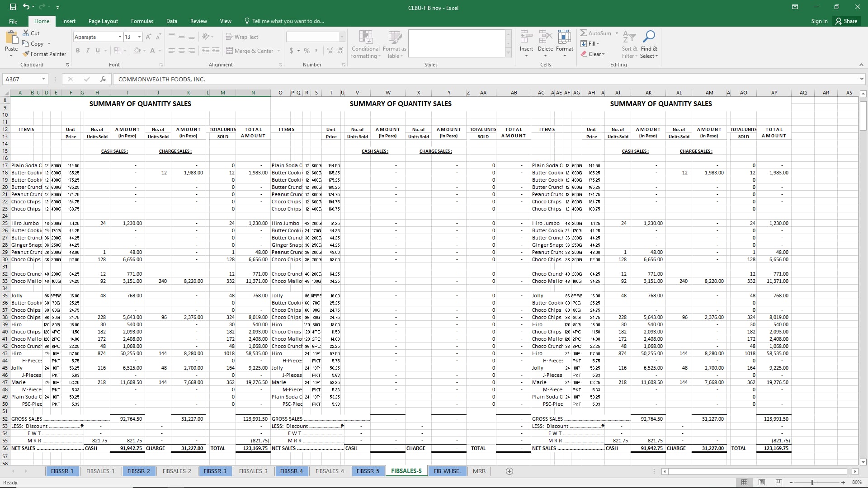Click the Format Painter brush icon
This screenshot has width=868, height=488.
pyautogui.click(x=26, y=54)
